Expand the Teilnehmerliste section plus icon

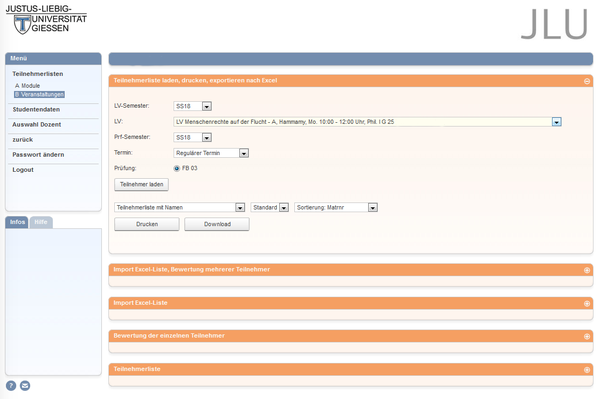[x=587, y=370]
